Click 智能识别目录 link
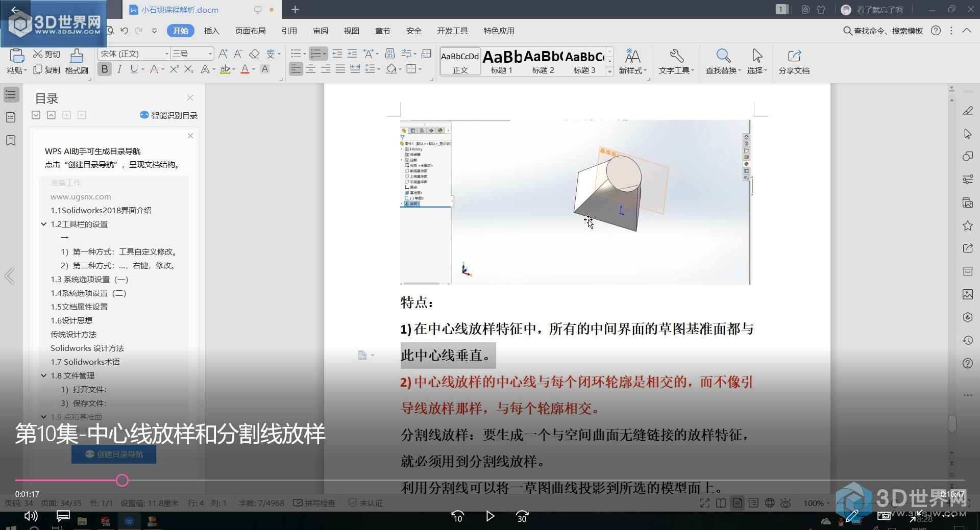The image size is (980, 530). pyautogui.click(x=168, y=115)
